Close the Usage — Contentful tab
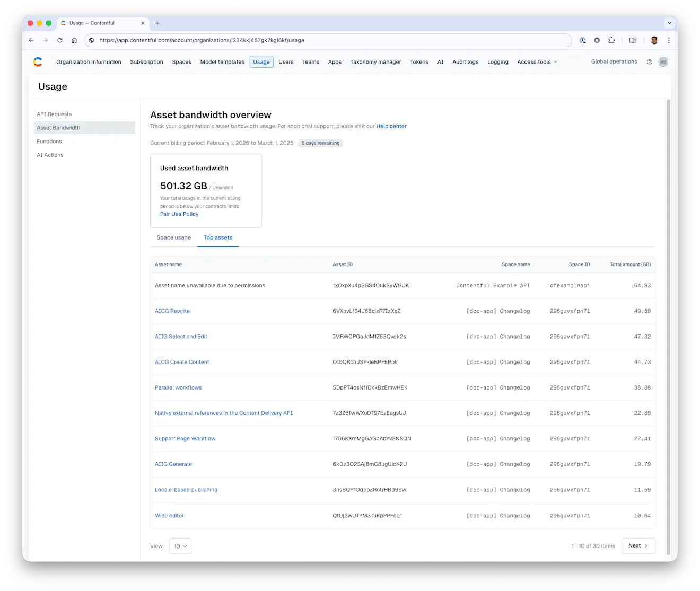Image resolution: width=700 pixels, height=591 pixels. coord(143,23)
